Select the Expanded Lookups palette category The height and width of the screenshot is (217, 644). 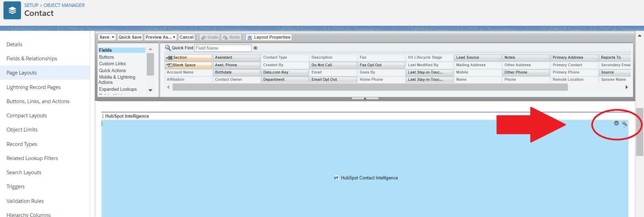[118, 89]
